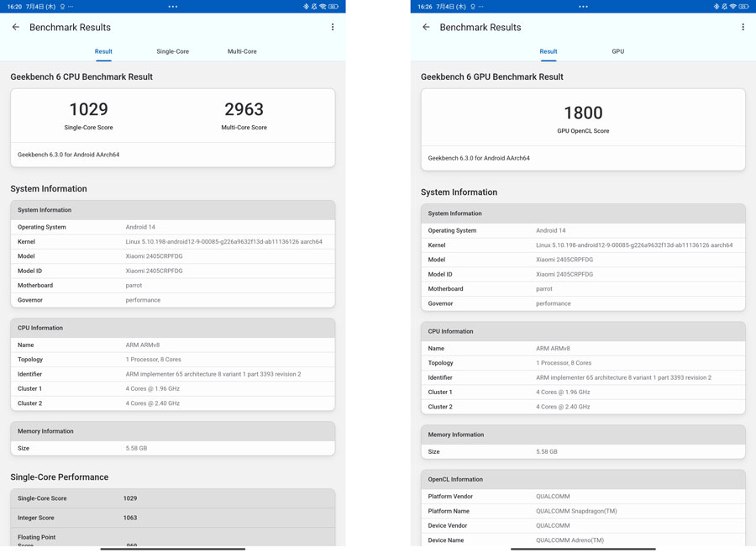Tap the Wi-Fi icon in the CPU screen status bar
This screenshot has height=553, width=756.
point(323,7)
